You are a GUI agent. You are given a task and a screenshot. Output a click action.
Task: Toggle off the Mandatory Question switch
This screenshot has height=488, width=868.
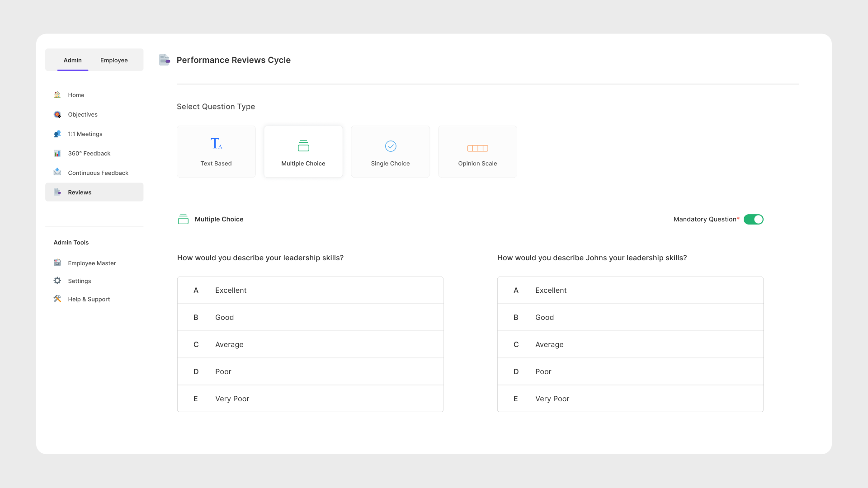click(754, 219)
